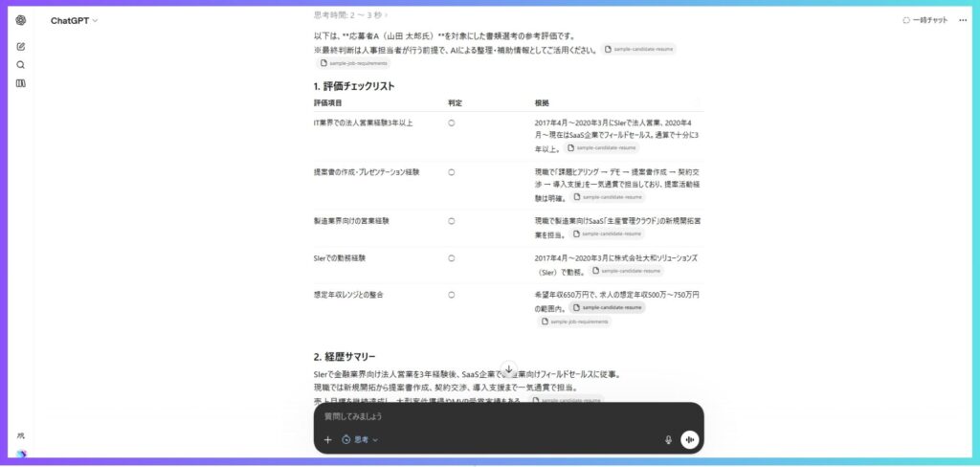Click the profile avatar at the sidebar bottom
The width and height of the screenshot is (980, 467).
pos(21,454)
